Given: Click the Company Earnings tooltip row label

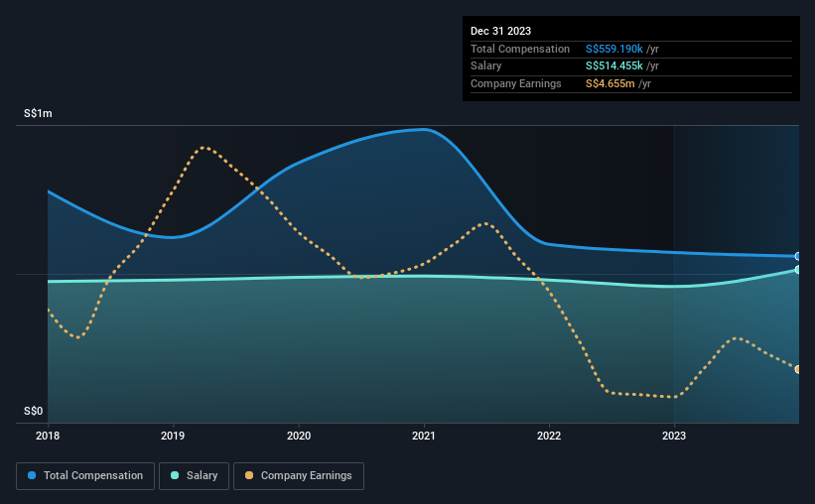Looking at the screenshot, I should pos(515,83).
